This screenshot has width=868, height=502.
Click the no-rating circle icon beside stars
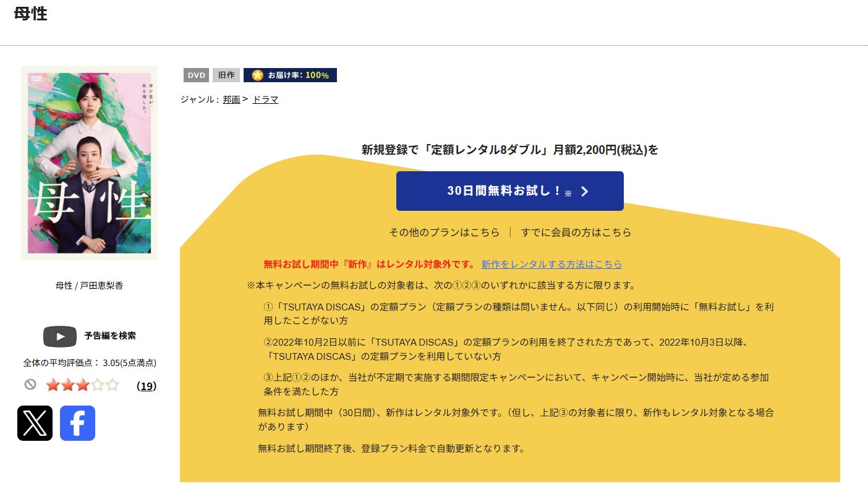(30, 385)
